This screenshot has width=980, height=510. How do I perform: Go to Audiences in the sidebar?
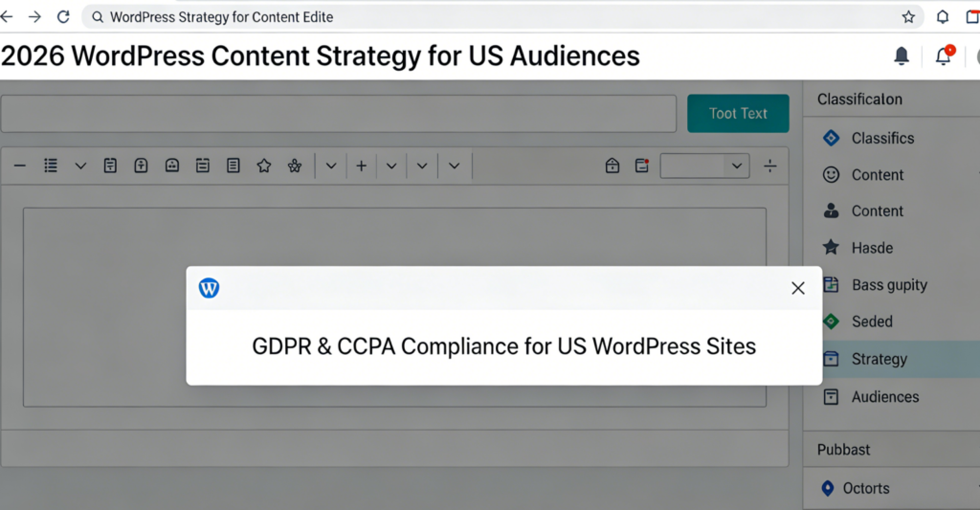click(x=884, y=396)
